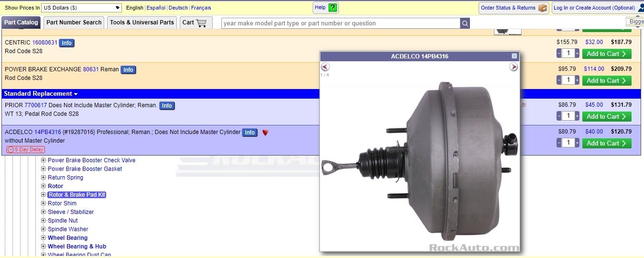Expand the Rotor tree node
This screenshot has height=258, width=644.
coord(43,186)
